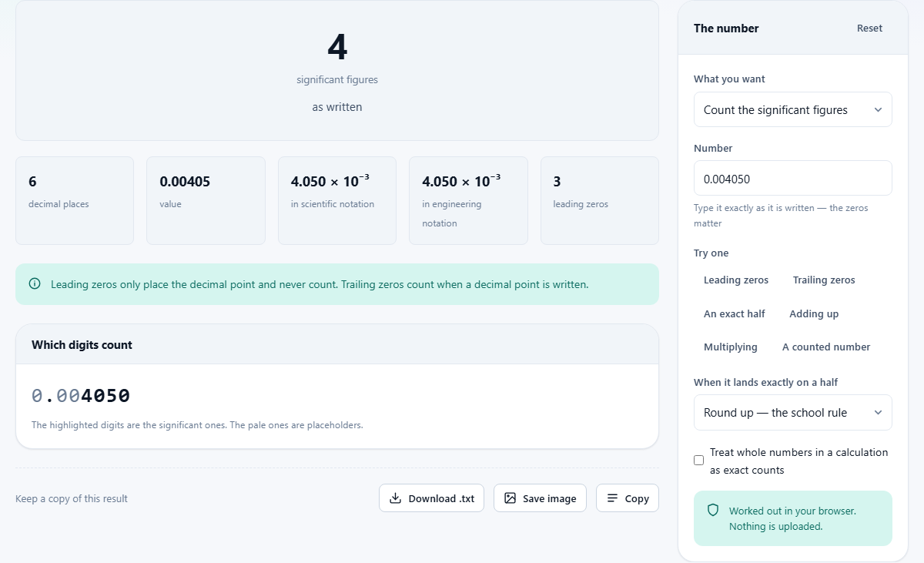Screen dimensions: 924x563
Task: Click the '6 decimal places' card
Action: click(x=75, y=200)
